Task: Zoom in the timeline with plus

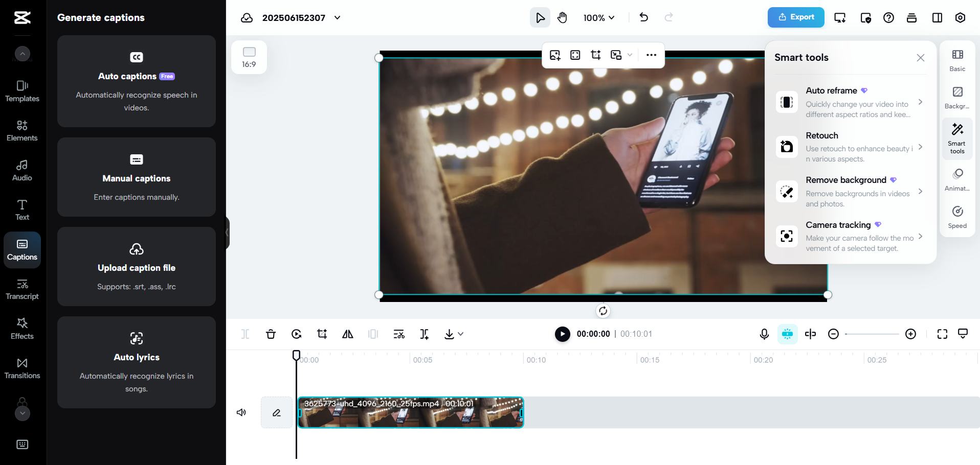Action: coord(911,334)
